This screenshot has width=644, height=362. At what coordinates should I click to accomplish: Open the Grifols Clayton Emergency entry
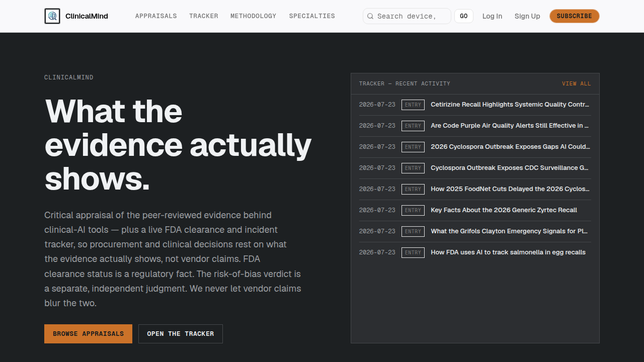(x=509, y=231)
